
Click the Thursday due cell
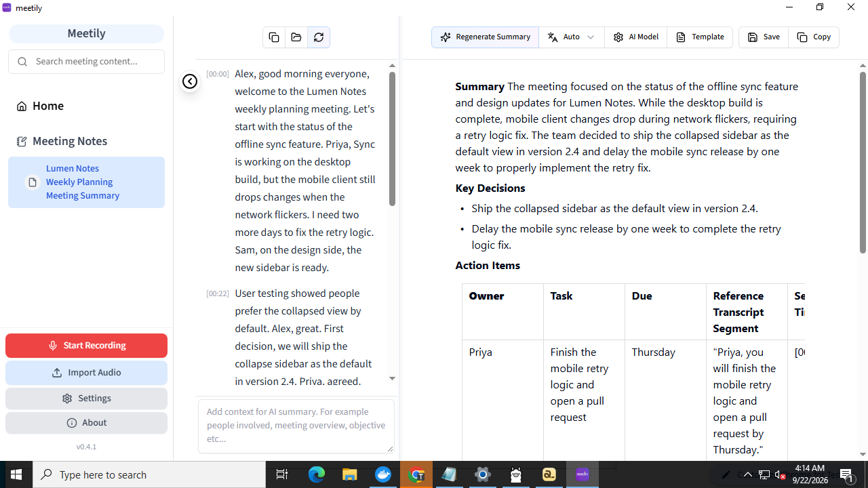pos(665,401)
